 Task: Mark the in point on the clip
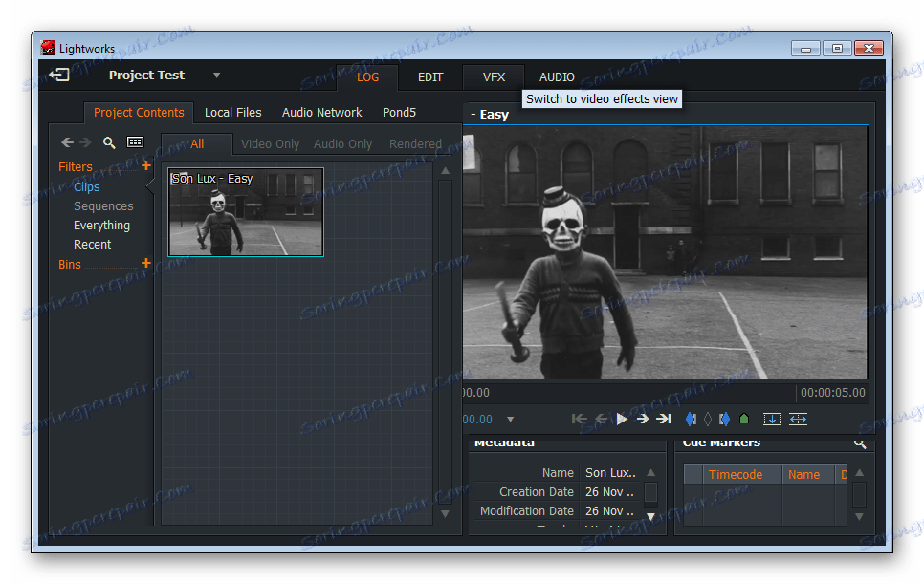tap(692, 419)
